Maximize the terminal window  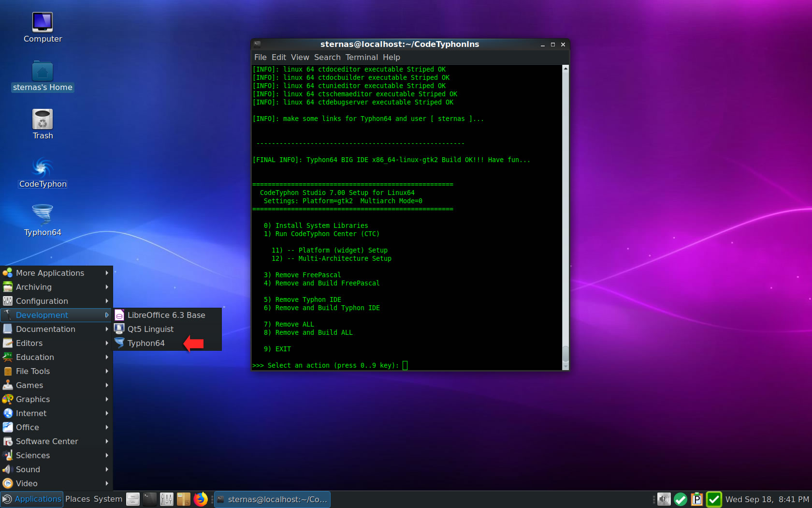pyautogui.click(x=553, y=45)
